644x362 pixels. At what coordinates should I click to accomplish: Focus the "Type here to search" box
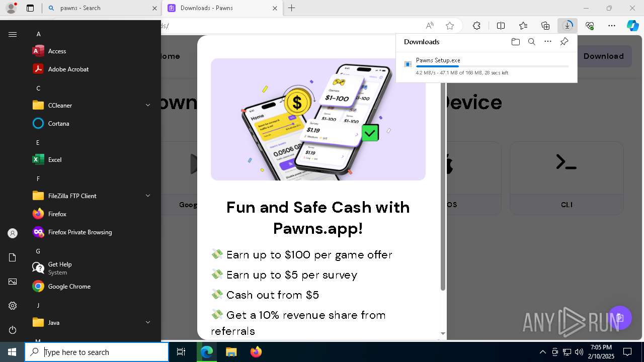click(97, 352)
